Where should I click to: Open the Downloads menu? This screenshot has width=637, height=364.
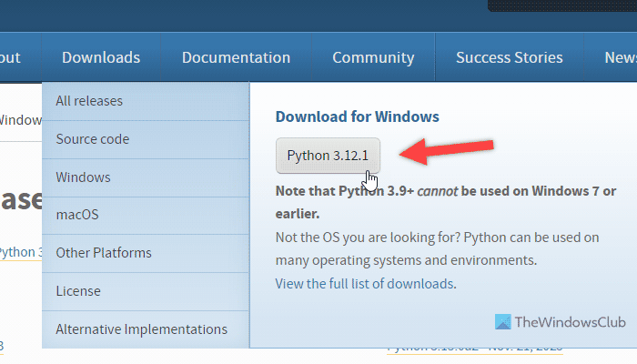[101, 57]
